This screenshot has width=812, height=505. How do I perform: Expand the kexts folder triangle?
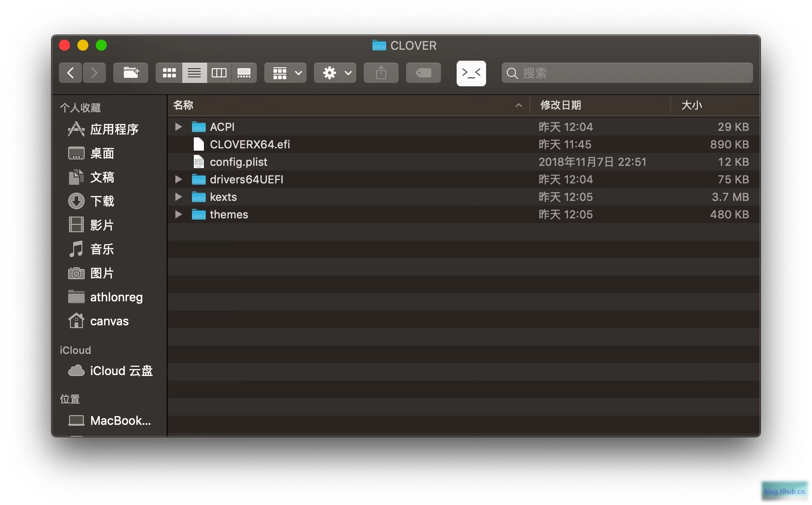[x=179, y=197]
